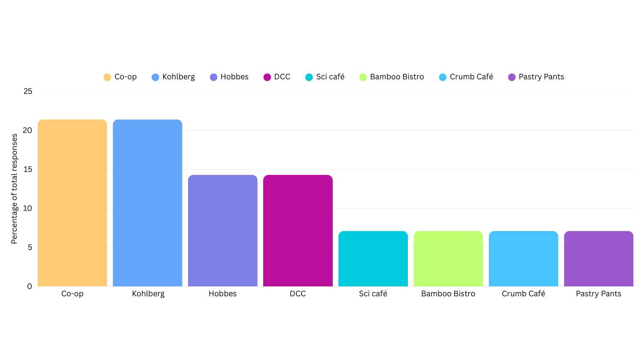This screenshot has height=343, width=644.
Task: Click the Kohlberg x-axis category label
Action: click(148, 294)
